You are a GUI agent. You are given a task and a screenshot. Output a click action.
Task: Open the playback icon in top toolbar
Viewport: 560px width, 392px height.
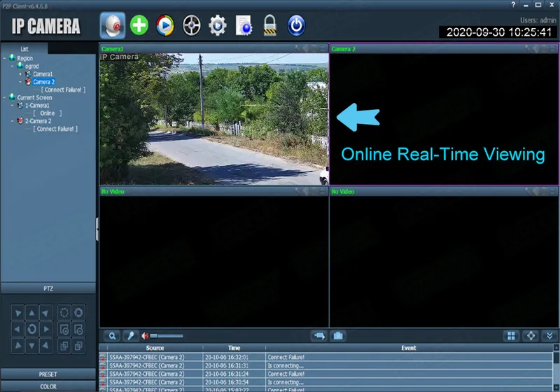tap(165, 25)
